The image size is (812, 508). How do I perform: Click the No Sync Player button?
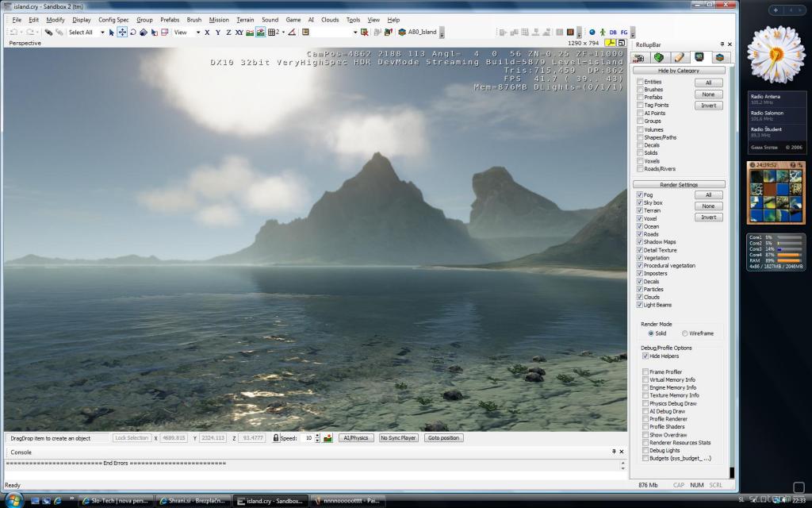pos(398,438)
